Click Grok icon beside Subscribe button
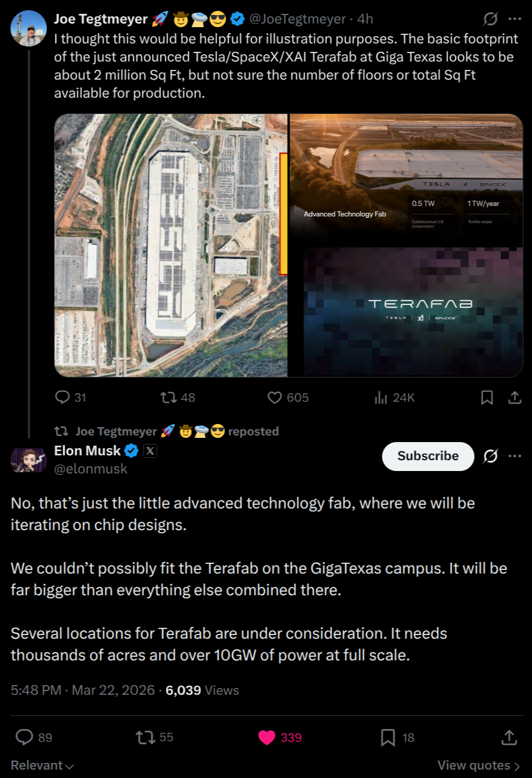 [x=490, y=456]
